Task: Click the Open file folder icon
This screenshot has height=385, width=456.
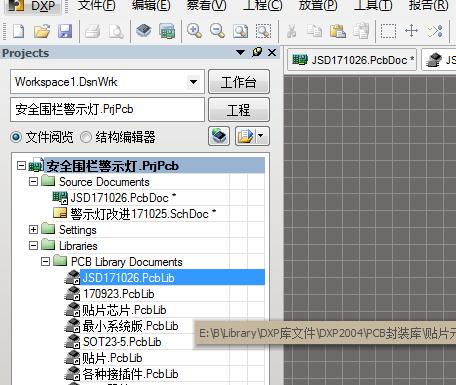Action: click(42, 31)
